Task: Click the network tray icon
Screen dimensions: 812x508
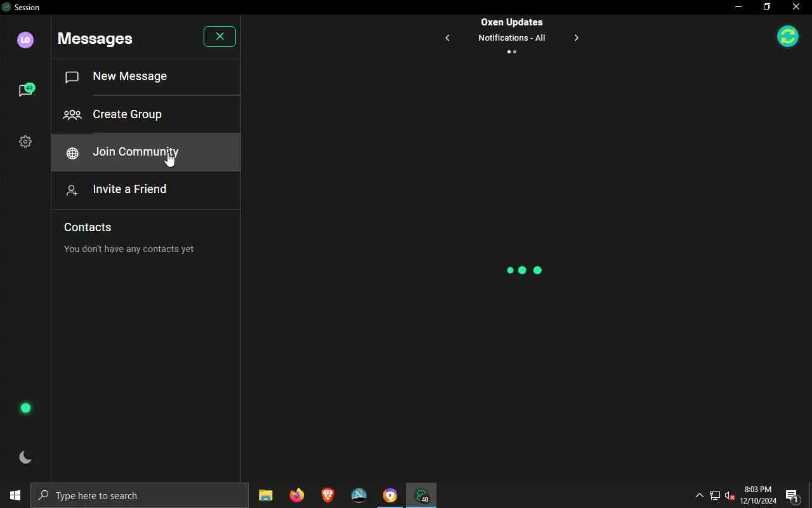Action: (714, 495)
